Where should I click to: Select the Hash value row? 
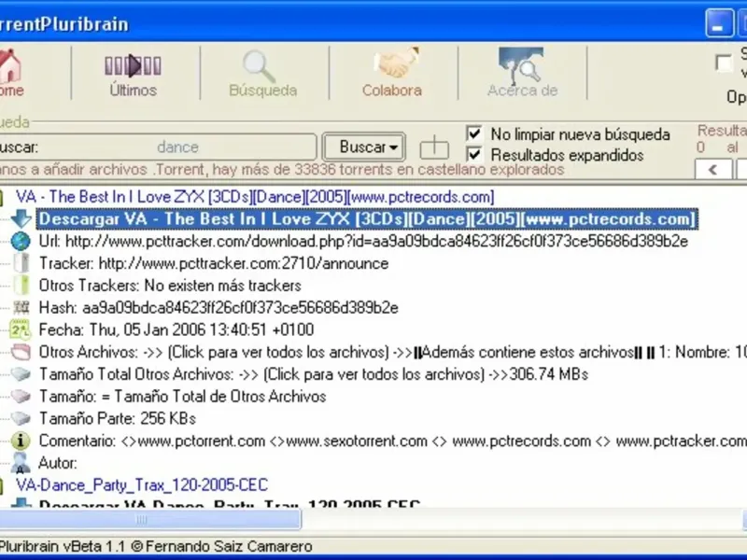218,308
